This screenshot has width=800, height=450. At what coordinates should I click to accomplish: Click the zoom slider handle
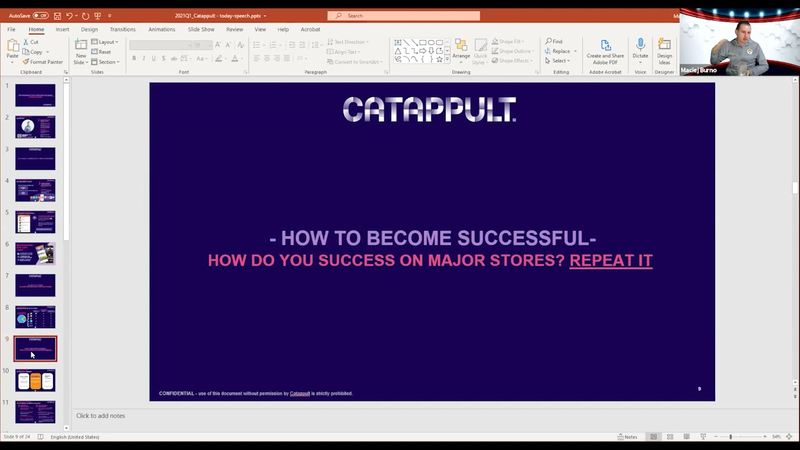coord(731,437)
